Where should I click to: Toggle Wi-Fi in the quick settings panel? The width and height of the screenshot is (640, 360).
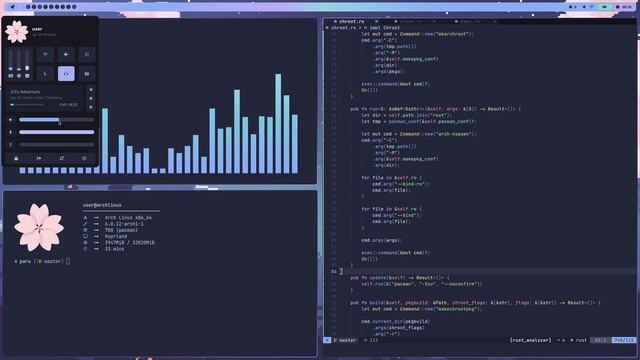tap(46, 54)
